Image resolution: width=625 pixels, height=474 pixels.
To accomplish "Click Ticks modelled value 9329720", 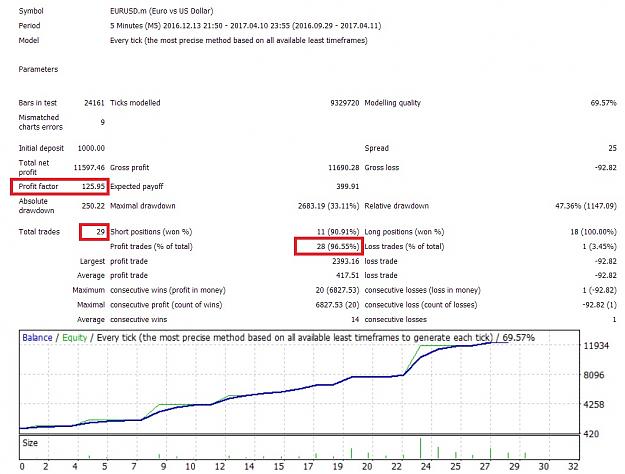I will click(x=344, y=103).
